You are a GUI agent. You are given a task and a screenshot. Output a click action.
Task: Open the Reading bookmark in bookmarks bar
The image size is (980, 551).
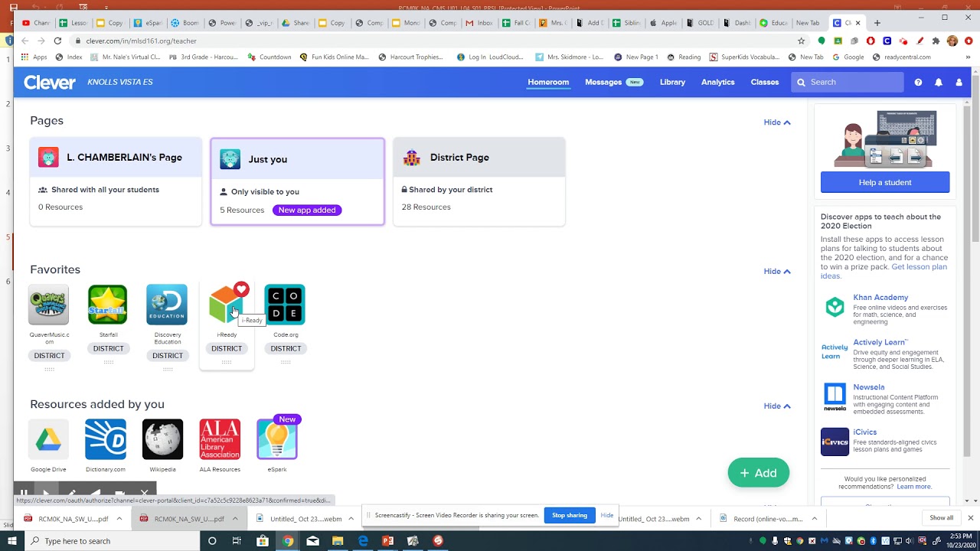(684, 57)
